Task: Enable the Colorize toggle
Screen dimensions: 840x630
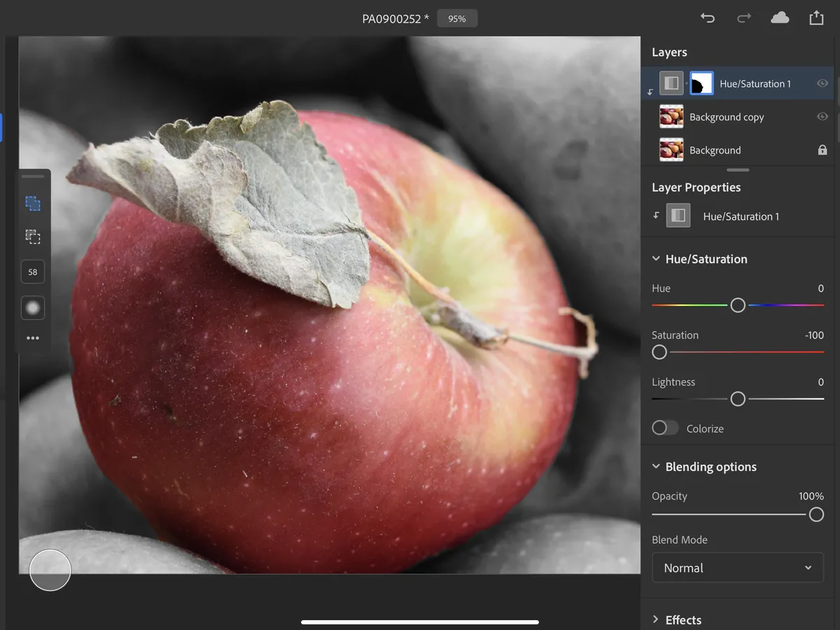Action: [x=665, y=428]
